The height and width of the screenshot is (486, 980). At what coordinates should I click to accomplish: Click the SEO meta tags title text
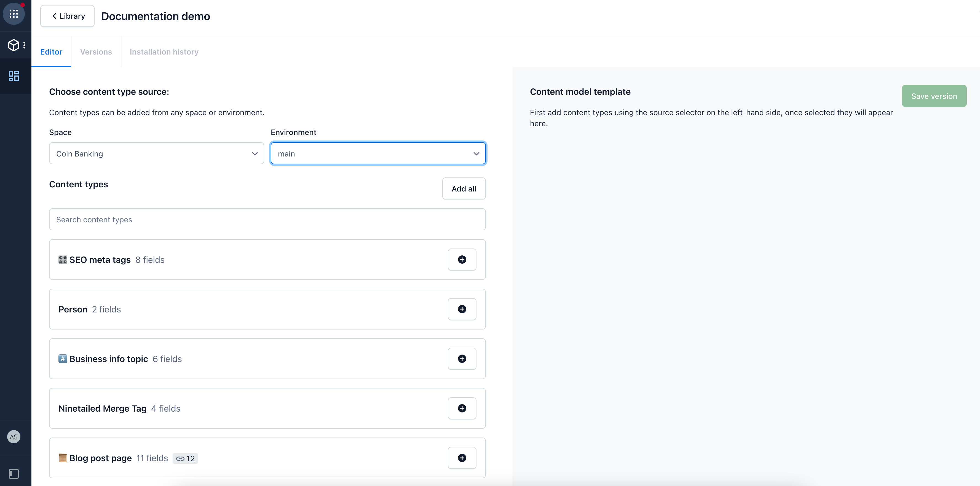(100, 260)
